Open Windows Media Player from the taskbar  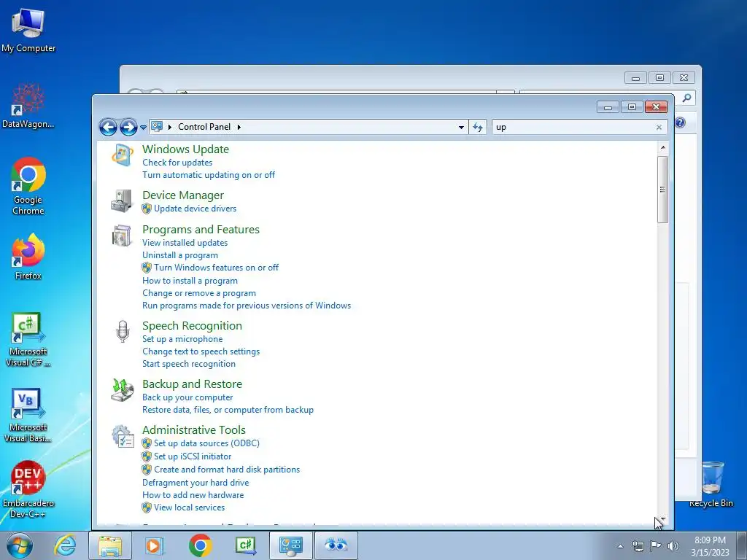coord(153,545)
